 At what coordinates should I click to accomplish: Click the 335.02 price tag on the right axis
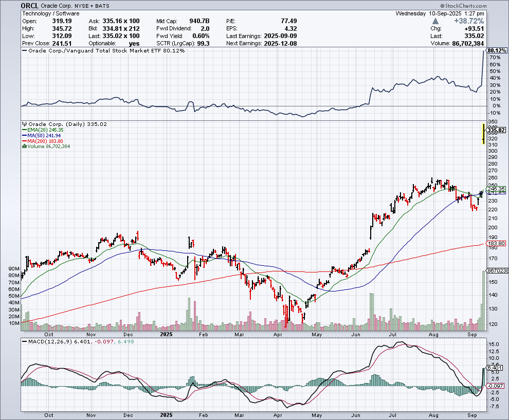(496, 131)
